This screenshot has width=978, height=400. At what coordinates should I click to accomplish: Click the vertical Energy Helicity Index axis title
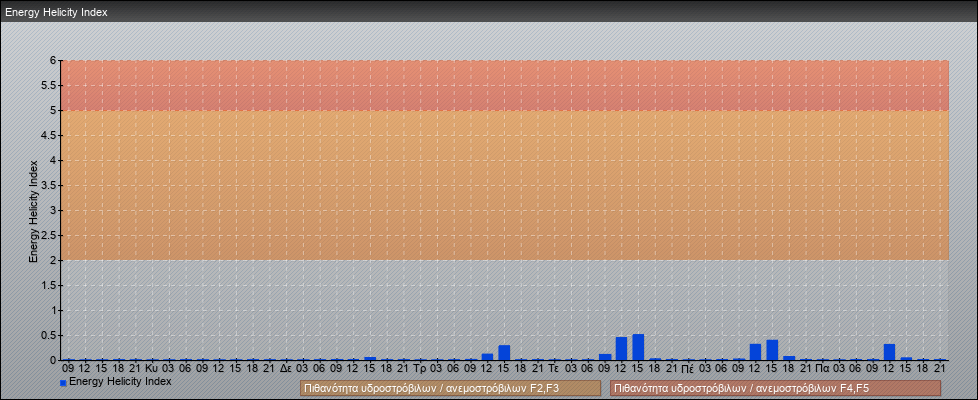34,211
